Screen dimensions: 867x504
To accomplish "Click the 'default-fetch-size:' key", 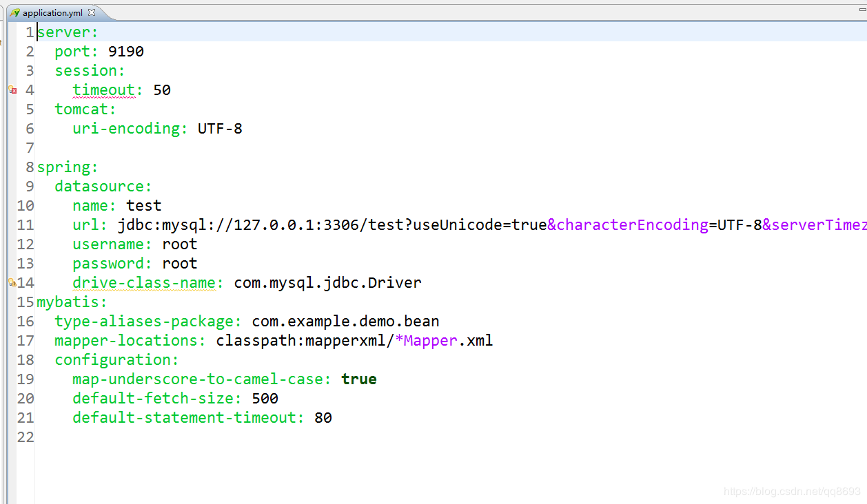I will (158, 399).
